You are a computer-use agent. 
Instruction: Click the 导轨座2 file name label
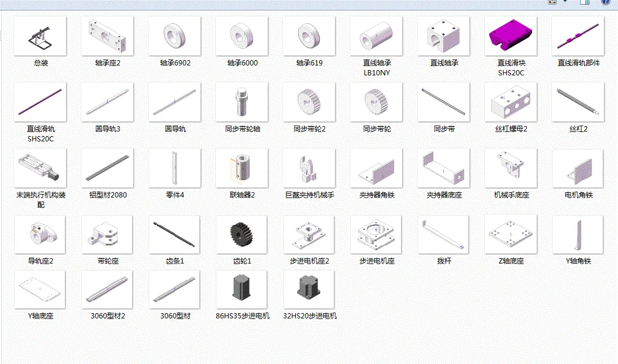pos(40,261)
